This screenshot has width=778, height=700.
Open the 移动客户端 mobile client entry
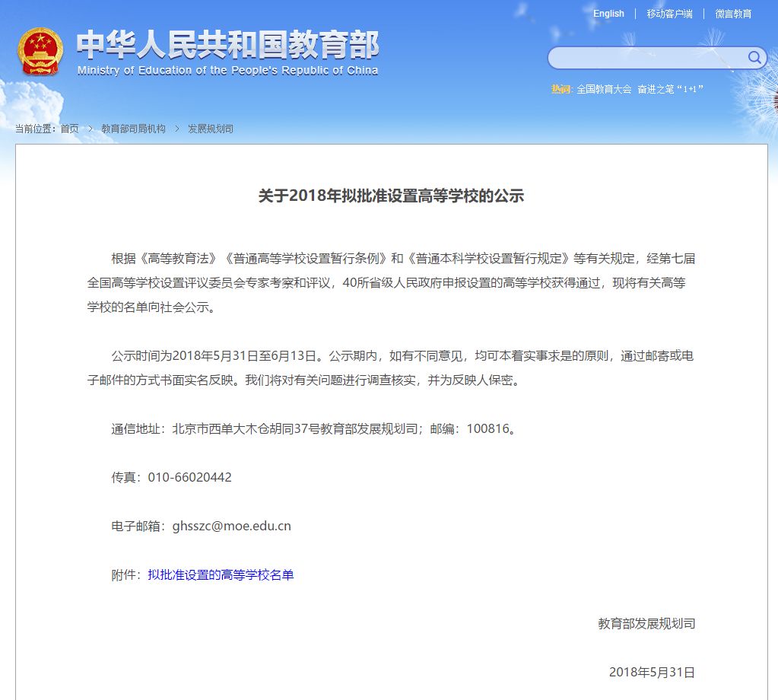coord(669,14)
